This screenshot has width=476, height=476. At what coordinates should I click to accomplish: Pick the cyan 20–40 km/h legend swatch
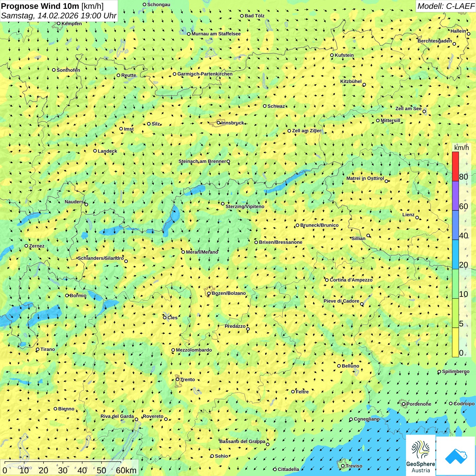tap(455, 254)
